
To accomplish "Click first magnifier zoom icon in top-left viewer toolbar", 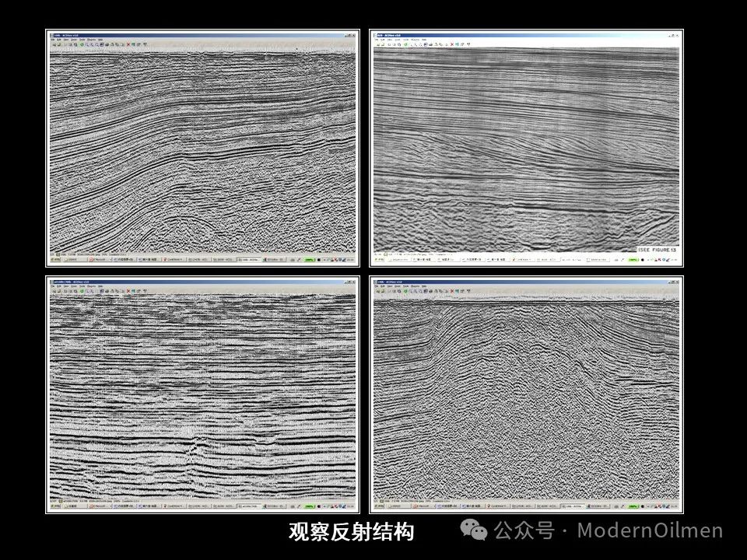I will point(87,45).
